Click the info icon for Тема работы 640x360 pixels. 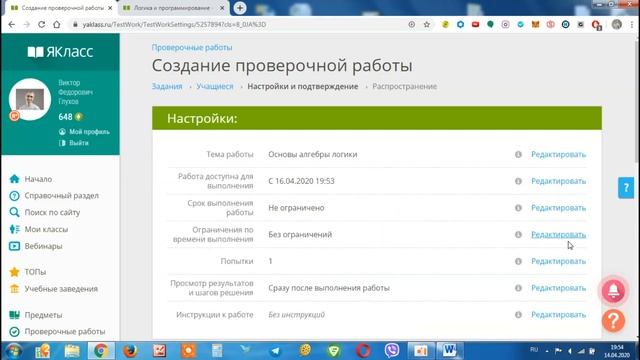pos(518,154)
